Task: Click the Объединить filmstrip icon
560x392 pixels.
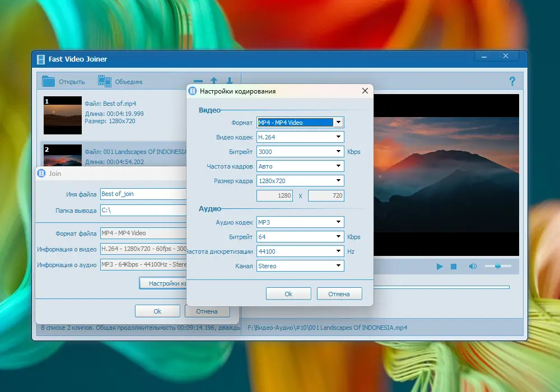Action: pos(105,82)
